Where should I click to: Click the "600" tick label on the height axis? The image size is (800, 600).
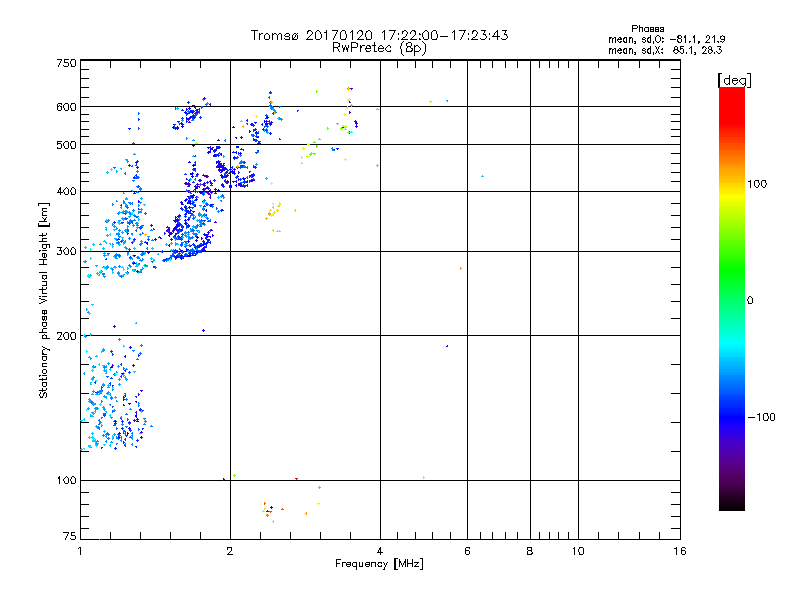tap(66, 107)
